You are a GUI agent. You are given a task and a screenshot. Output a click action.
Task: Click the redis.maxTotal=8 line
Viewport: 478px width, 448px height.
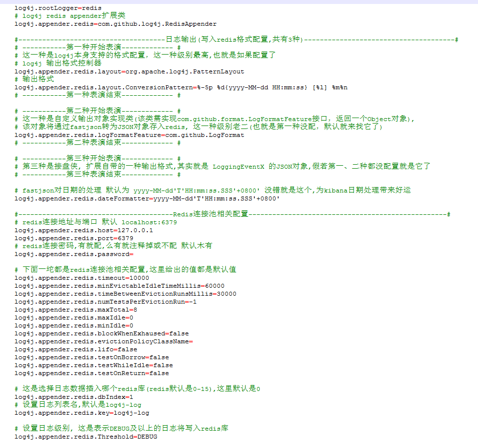tap(76, 310)
